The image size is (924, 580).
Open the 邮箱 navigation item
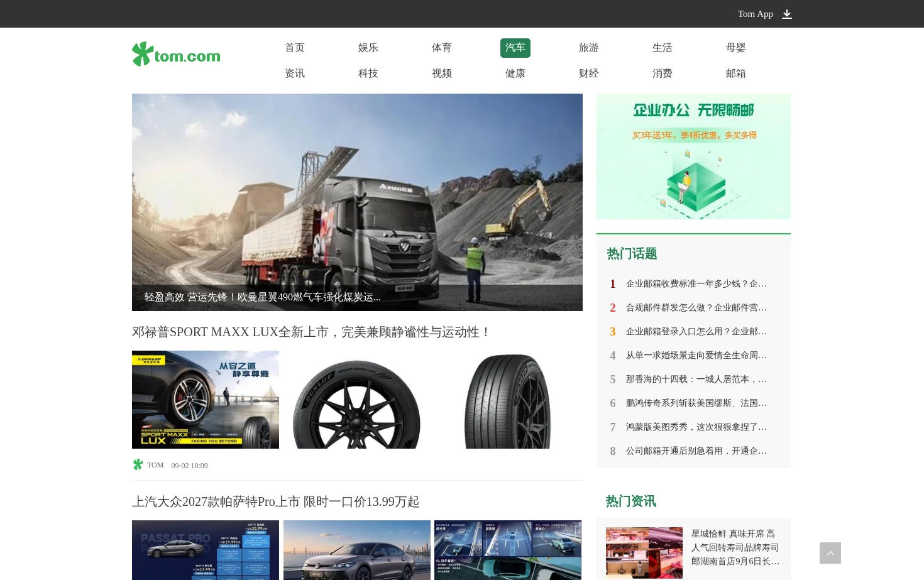coord(736,74)
